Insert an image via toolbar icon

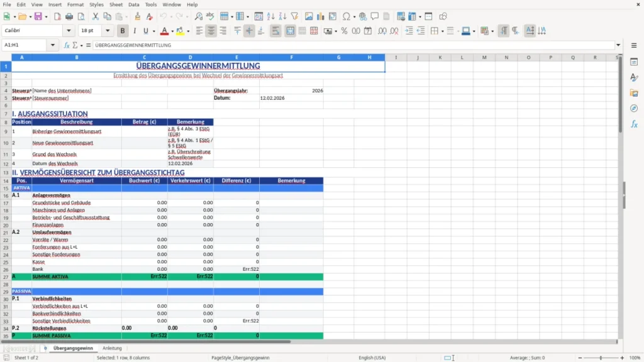309,16
